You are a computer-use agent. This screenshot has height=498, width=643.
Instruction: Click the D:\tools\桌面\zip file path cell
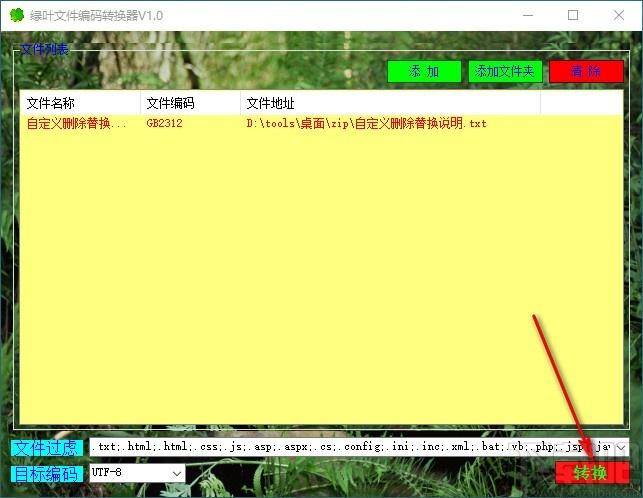click(x=366, y=123)
